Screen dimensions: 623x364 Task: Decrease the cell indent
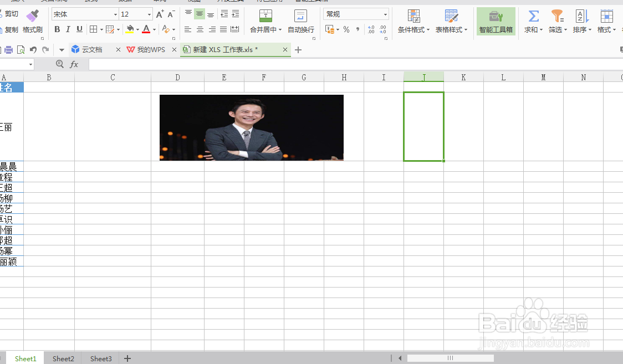click(224, 14)
